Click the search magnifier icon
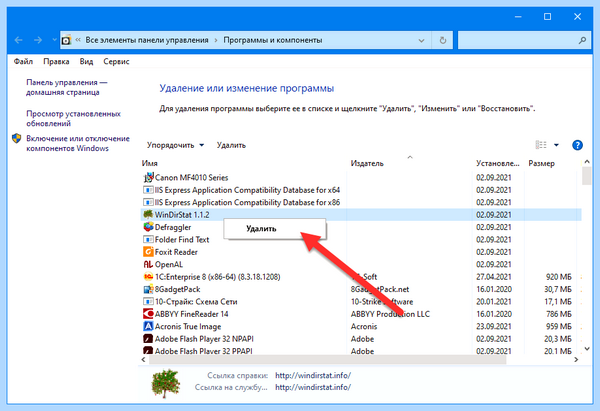600x411 pixels. 582,40
